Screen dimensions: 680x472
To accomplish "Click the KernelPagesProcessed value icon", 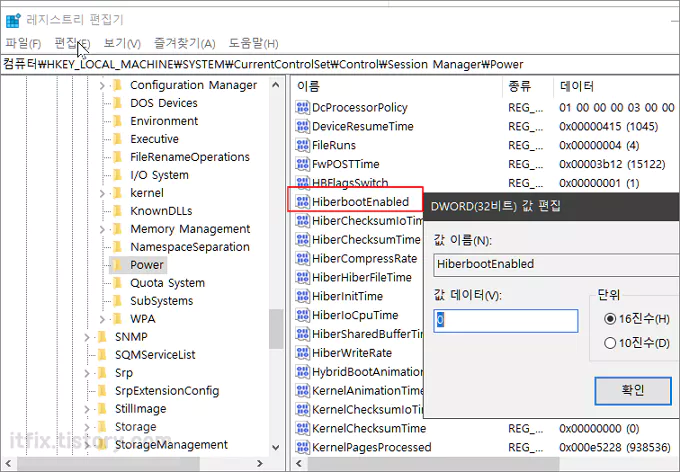I will pos(302,447).
